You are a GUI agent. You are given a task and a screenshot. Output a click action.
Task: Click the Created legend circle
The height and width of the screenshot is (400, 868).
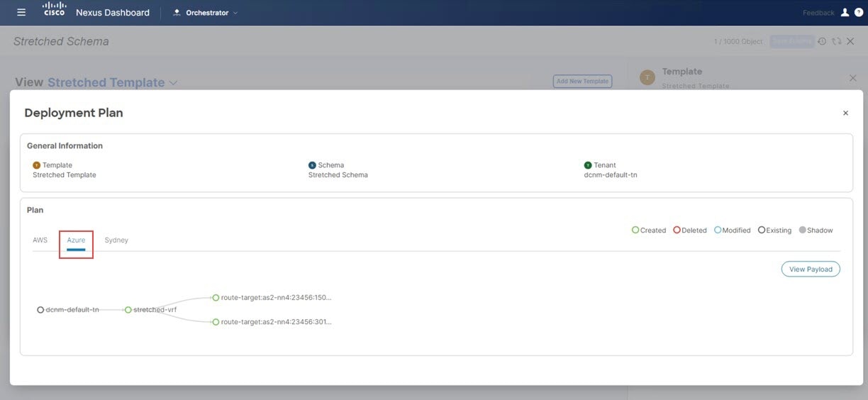tap(635, 230)
